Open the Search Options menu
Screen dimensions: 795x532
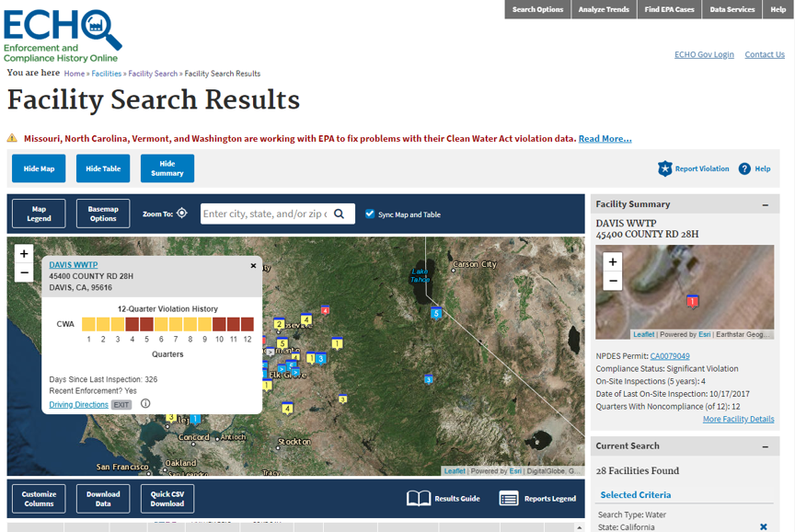[x=537, y=9]
